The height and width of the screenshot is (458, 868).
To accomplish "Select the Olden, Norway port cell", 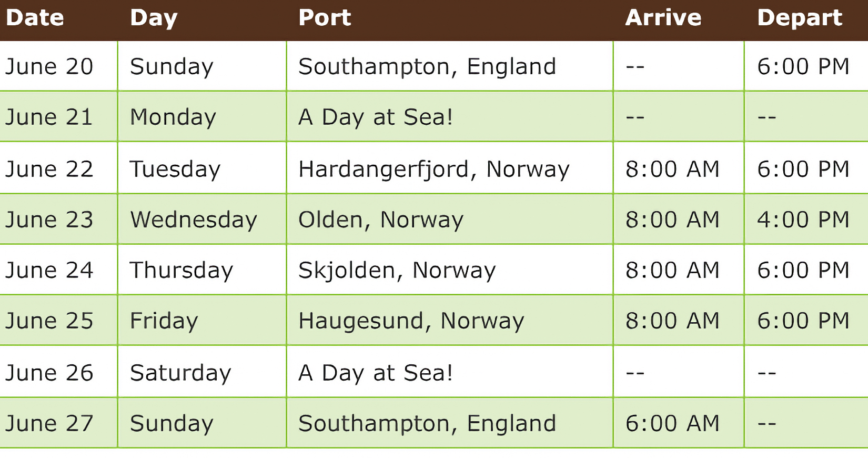I will click(381, 220).
